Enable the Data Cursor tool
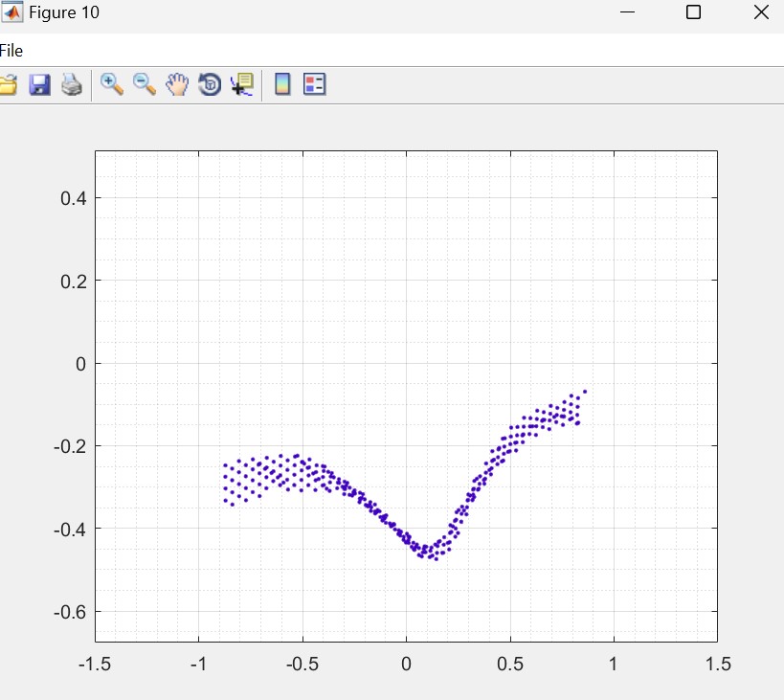Image resolution: width=784 pixels, height=700 pixels. click(242, 85)
